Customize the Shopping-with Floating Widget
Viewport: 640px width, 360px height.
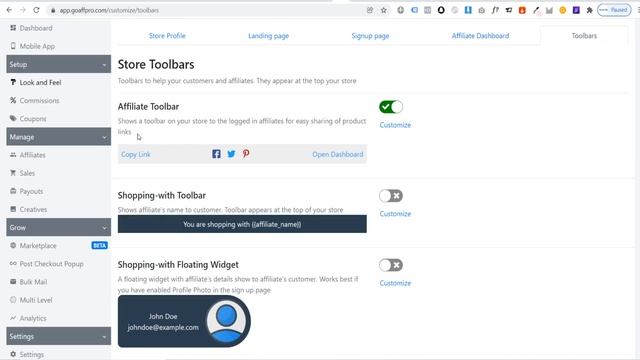pyautogui.click(x=395, y=283)
